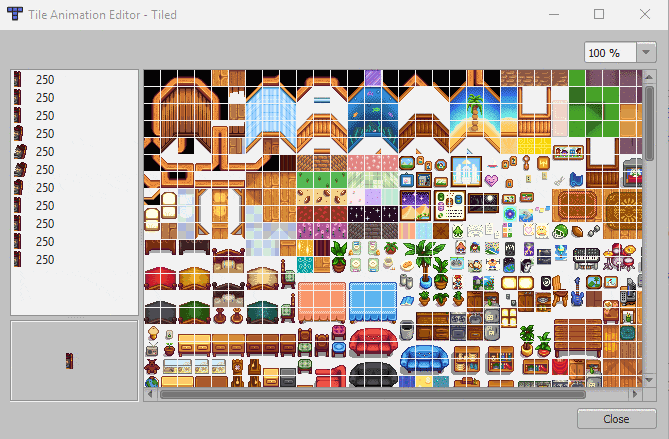This screenshot has height=439, width=669.
Task: Click the animation preview door sprite
Action: pyautogui.click(x=70, y=361)
